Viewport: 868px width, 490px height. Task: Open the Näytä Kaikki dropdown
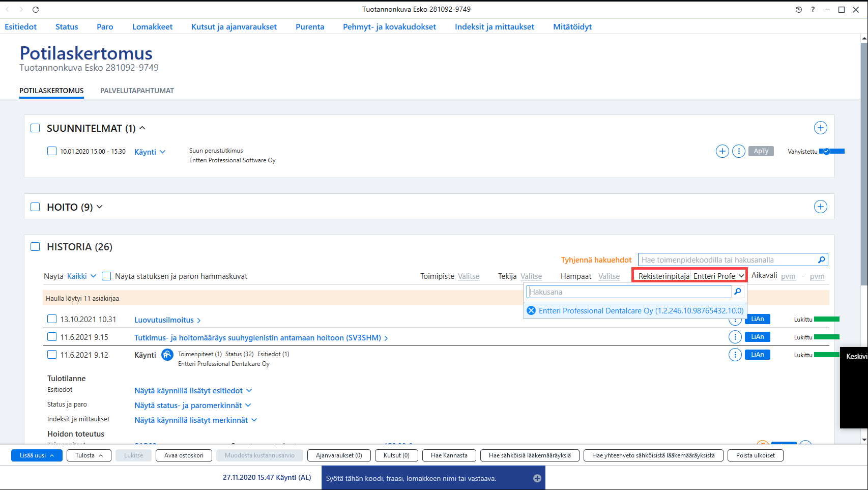coord(81,276)
